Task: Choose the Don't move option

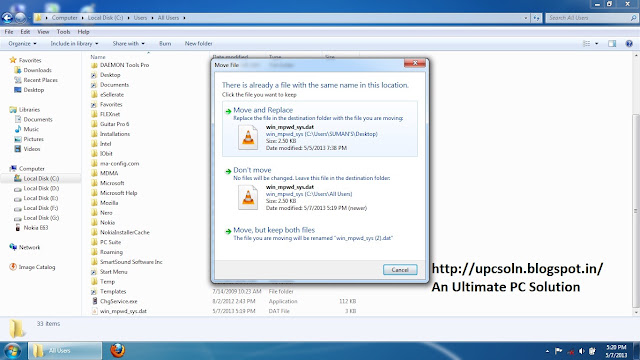Action: (x=320, y=189)
